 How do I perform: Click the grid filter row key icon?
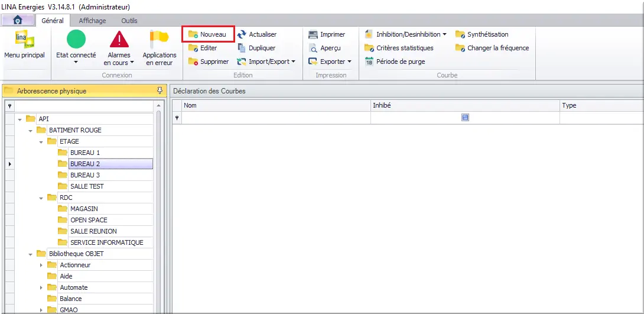177,118
